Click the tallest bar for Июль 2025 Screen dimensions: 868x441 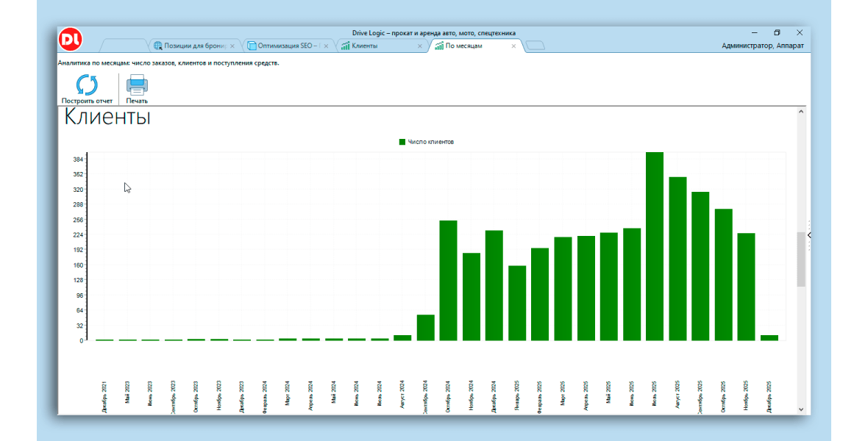click(655, 246)
